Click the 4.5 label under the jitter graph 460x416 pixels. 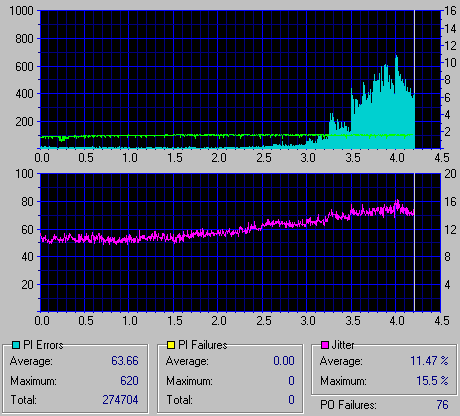pyautogui.click(x=442, y=321)
